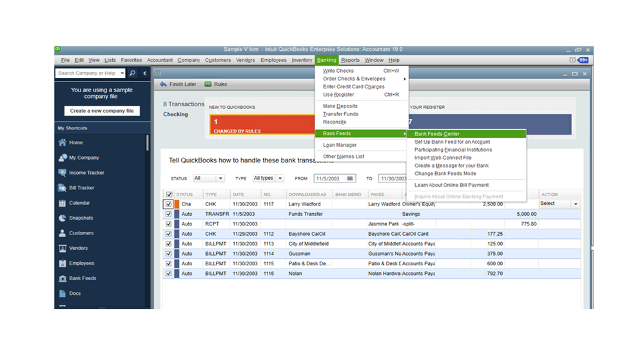Open the inner window system menu icon
The image size is (644, 362).
[158, 73]
